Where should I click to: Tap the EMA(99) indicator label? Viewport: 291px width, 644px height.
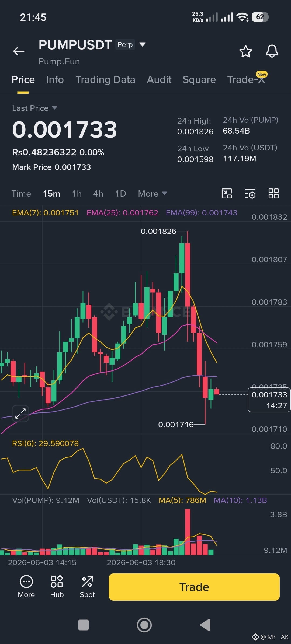(202, 213)
